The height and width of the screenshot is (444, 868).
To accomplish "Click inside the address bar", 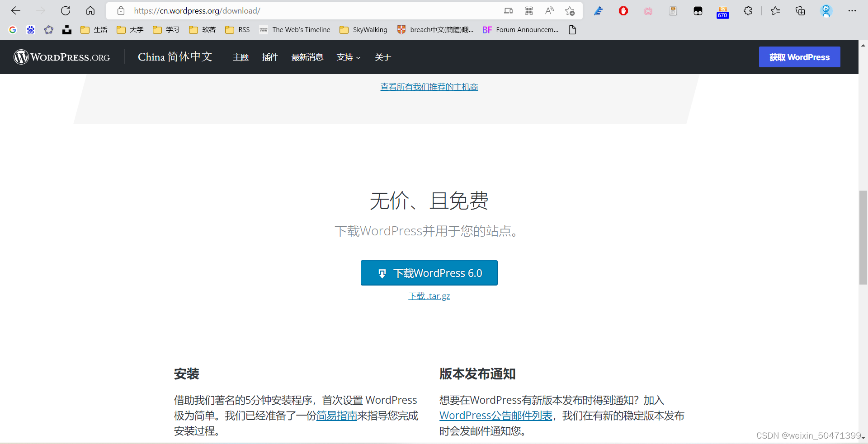I will click(x=271, y=10).
